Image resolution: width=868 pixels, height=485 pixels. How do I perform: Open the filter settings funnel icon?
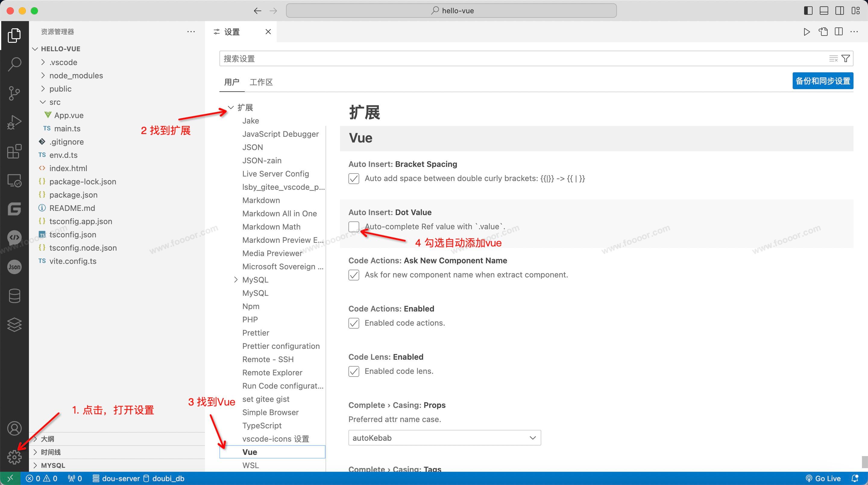click(845, 59)
